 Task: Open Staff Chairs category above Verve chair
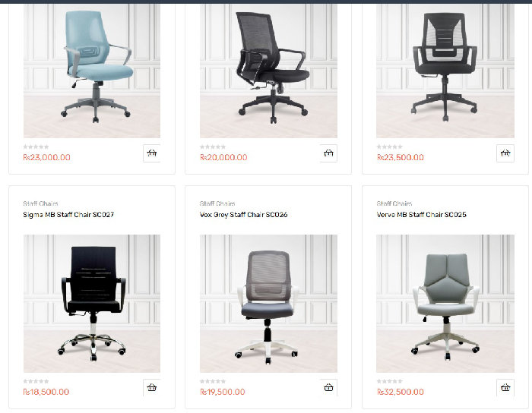[394, 203]
